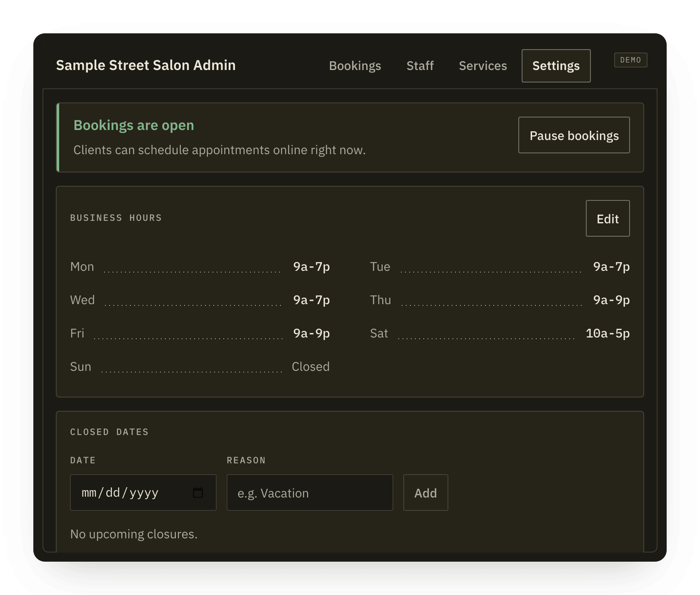Switch to the Bookings tab
Screen dimensions: 700x595
pos(355,66)
